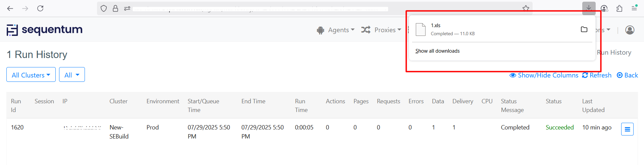Bookmark this page with the star icon
Image resolution: width=644 pixels, height=165 pixels.
pyautogui.click(x=526, y=8)
